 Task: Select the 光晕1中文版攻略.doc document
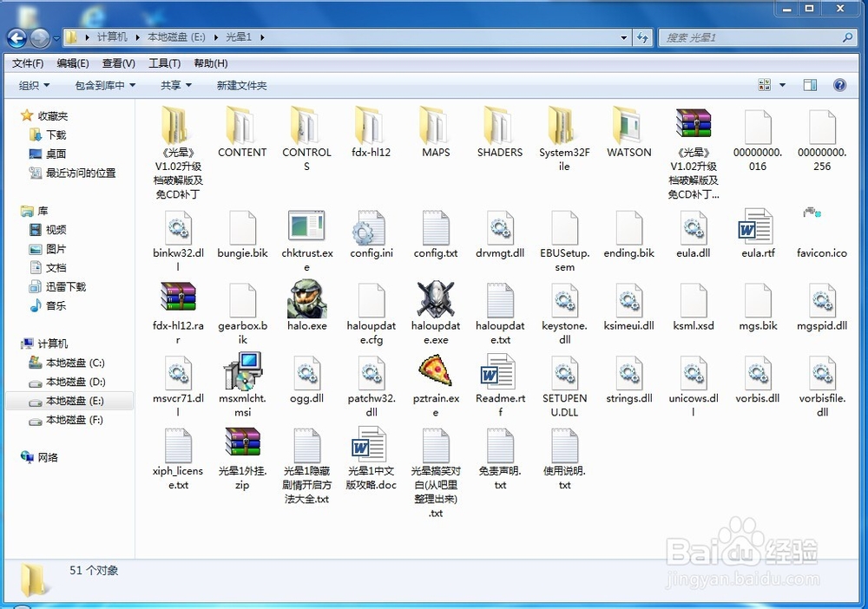point(370,443)
